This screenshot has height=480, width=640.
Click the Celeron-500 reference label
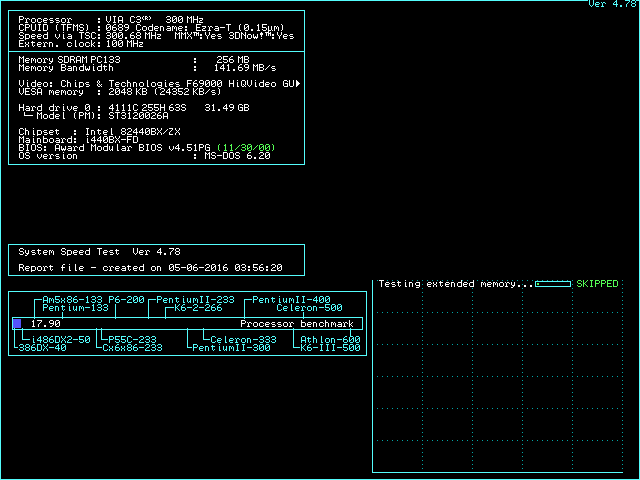(309, 308)
